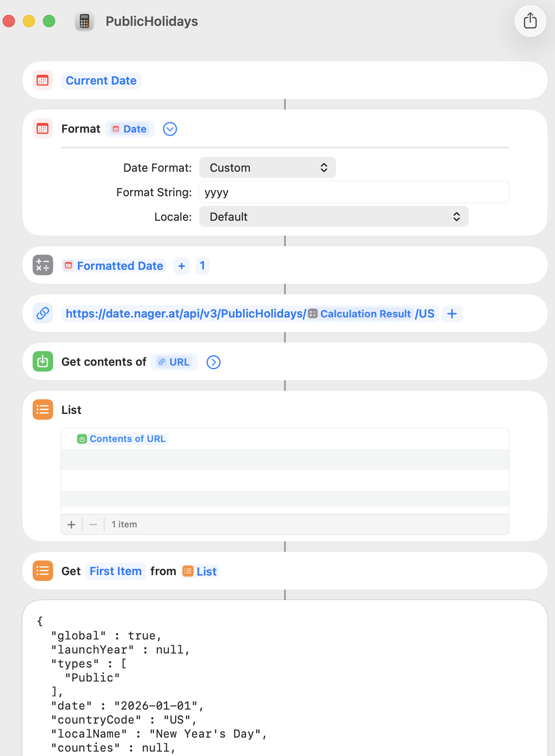The height and width of the screenshot is (756, 555).
Task: Remove item using the List minus button
Action: (93, 524)
